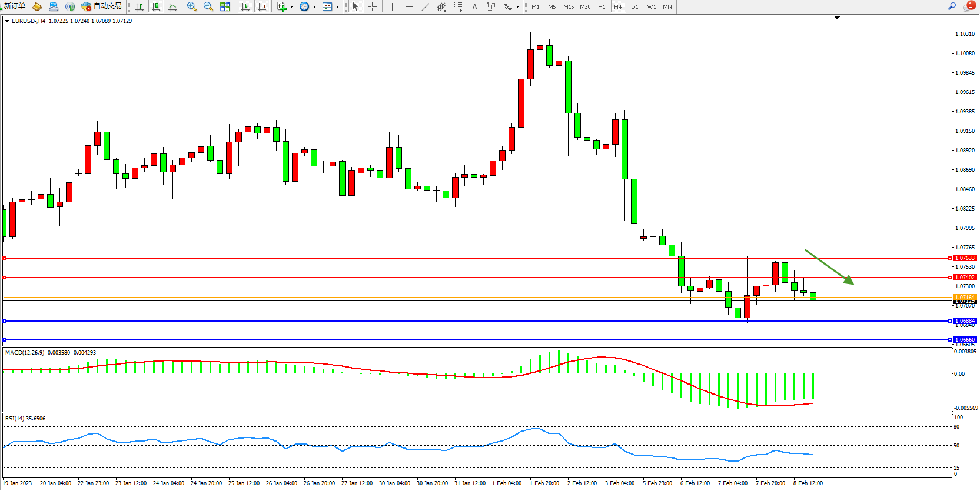Select the horizontal line drawing tool
This screenshot has width=980, height=491.
click(408, 6)
